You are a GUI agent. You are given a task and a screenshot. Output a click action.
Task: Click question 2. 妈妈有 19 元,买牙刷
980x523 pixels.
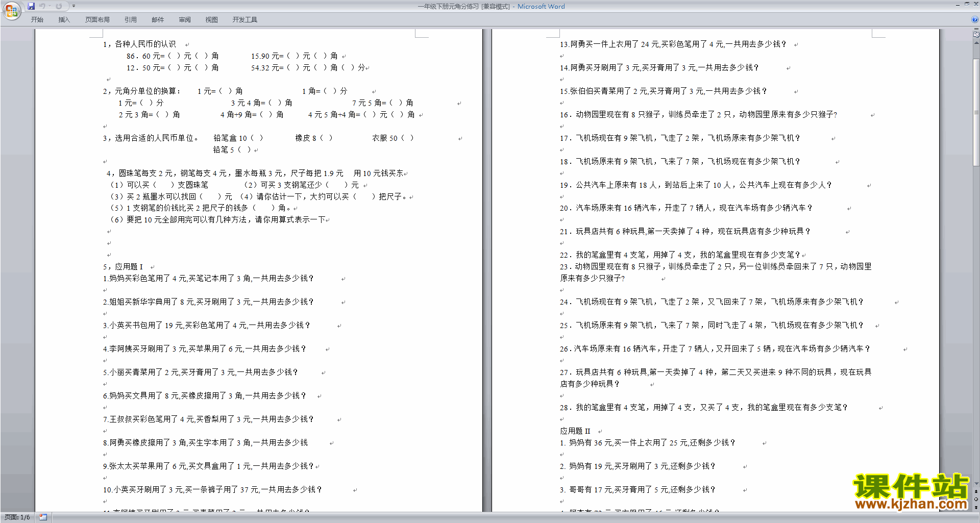click(638, 466)
